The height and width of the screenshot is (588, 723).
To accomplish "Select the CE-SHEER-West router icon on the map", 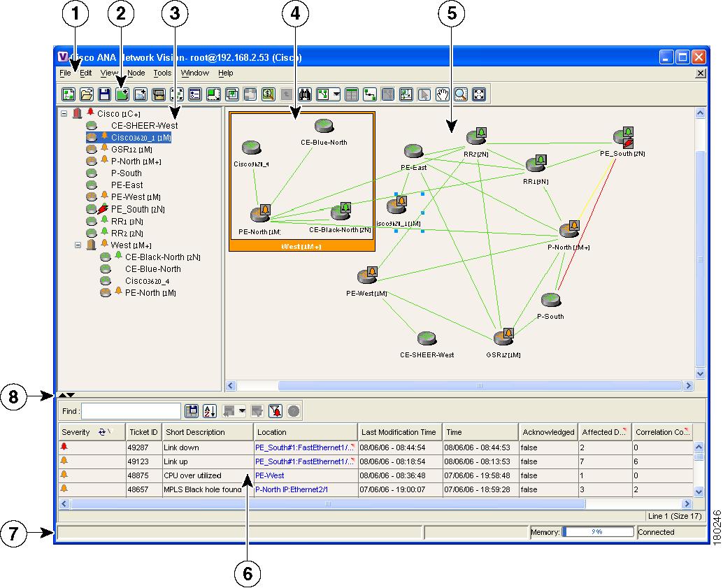I will 427,339.
